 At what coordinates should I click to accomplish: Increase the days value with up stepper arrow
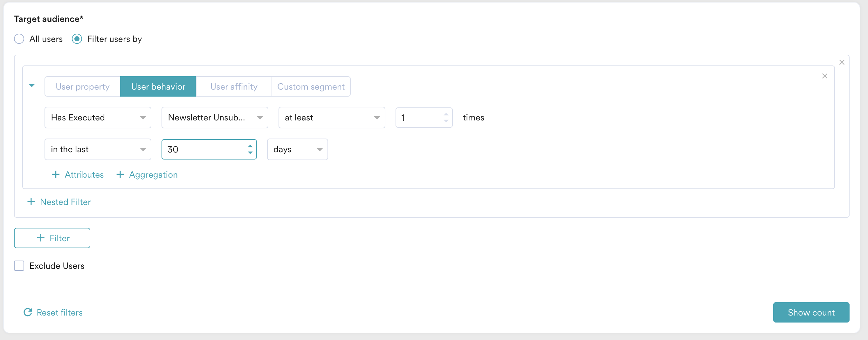[250, 146]
